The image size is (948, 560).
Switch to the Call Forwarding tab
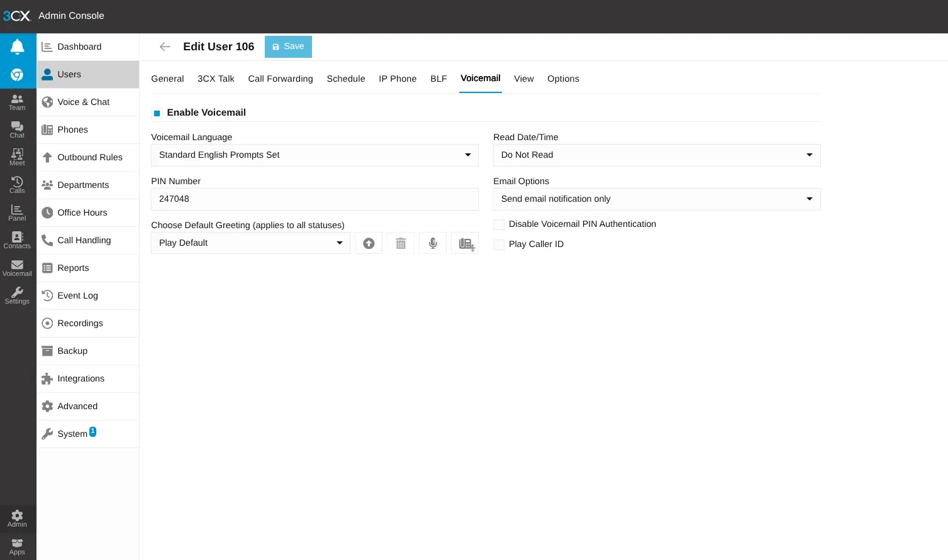click(281, 79)
